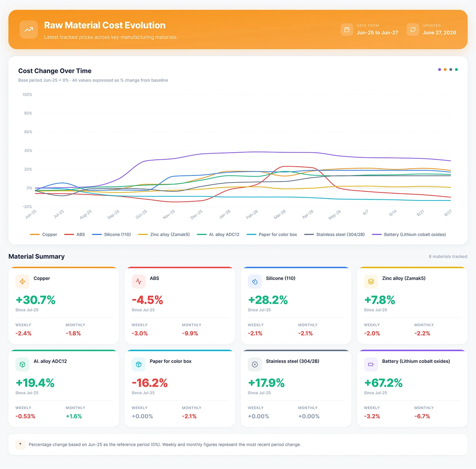Click the green dot above the chart
This screenshot has height=469, width=476.
click(x=456, y=69)
